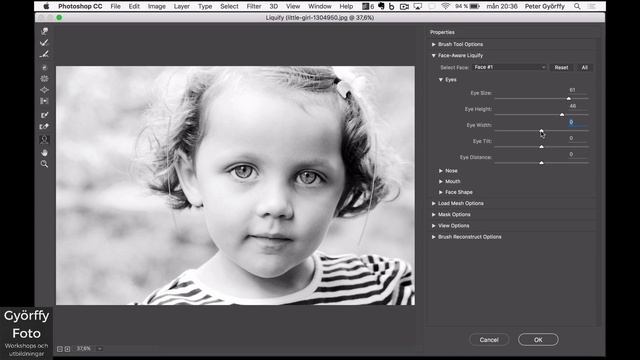Open the Select Face dropdown
640x360 pixels.
pyautogui.click(x=509, y=67)
